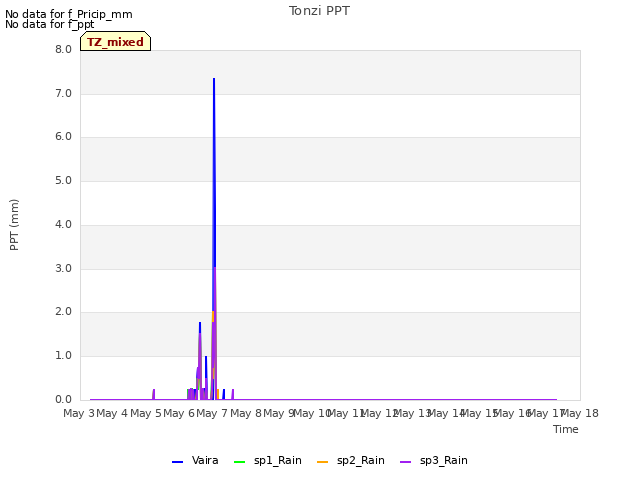This screenshot has height=480, width=640.
Task: Click the 7.0 y-axis tick label
Action: coord(63,93)
